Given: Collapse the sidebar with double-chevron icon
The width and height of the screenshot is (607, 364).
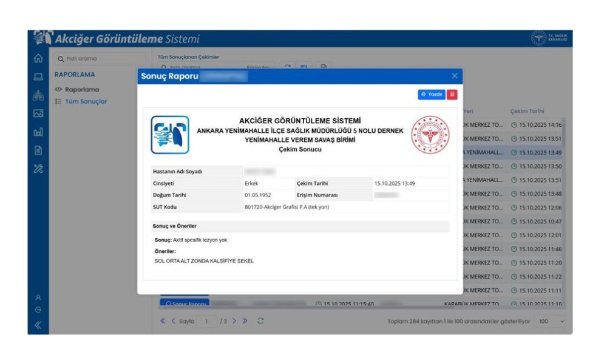Looking at the screenshot, I should pos(38,325).
